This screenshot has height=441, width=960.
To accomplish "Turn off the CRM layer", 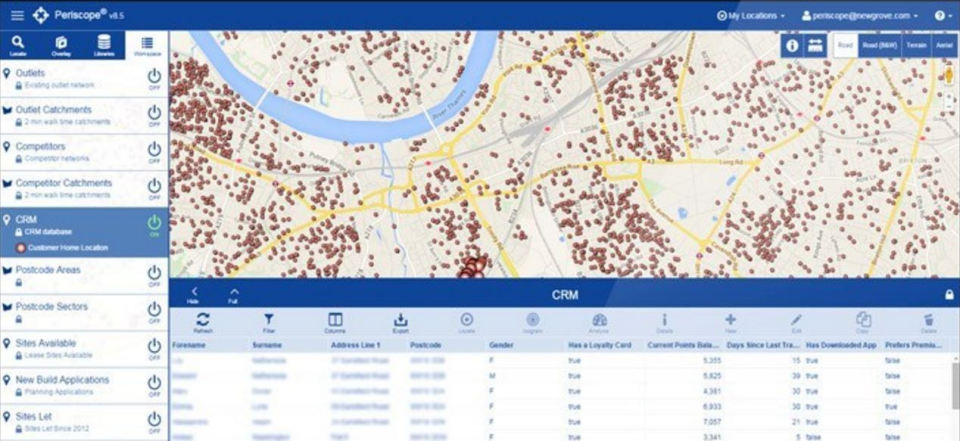I will 154,225.
